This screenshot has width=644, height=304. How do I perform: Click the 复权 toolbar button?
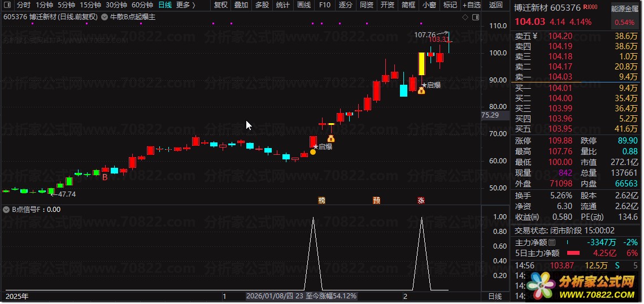[220, 5]
